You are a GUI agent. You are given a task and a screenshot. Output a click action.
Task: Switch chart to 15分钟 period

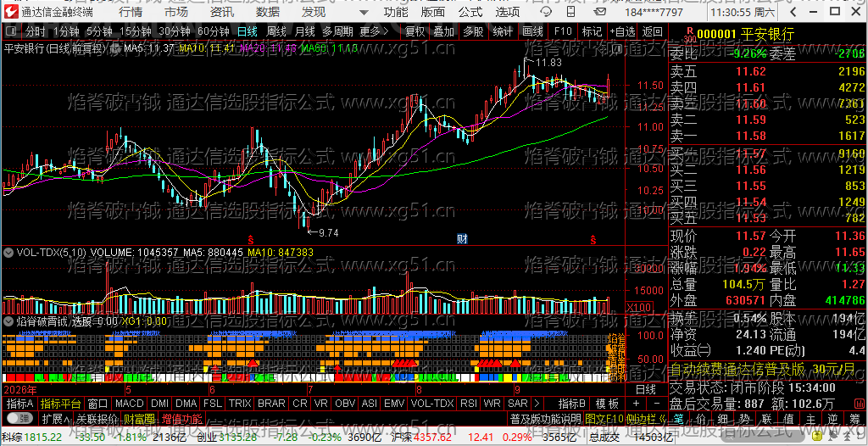click(x=136, y=31)
